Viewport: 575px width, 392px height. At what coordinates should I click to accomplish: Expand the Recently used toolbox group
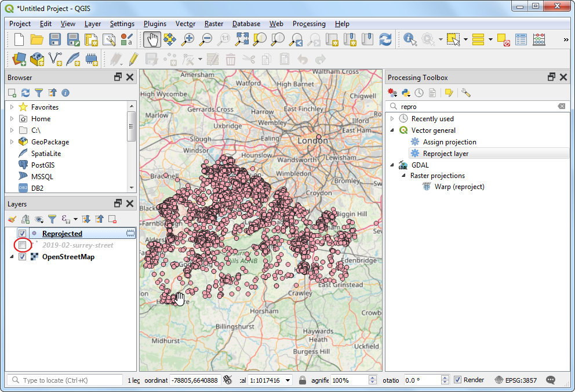[392, 119]
